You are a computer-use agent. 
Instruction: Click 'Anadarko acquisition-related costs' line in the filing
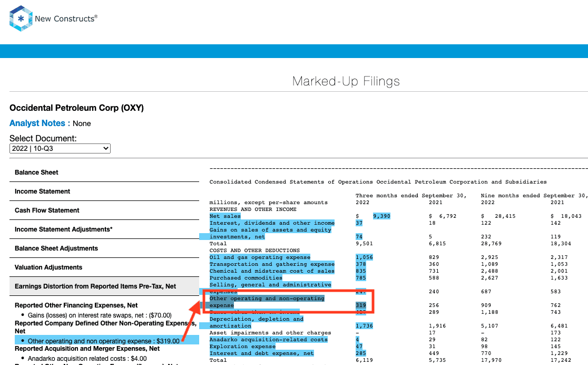pyautogui.click(x=269, y=340)
